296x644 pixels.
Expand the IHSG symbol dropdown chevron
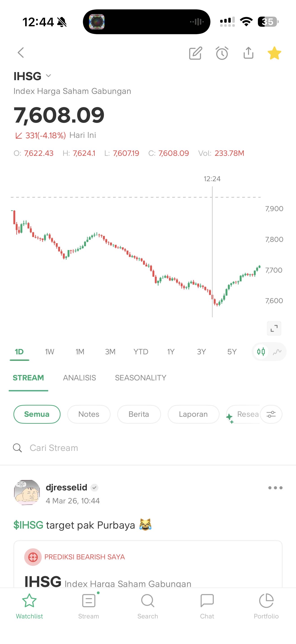click(49, 76)
